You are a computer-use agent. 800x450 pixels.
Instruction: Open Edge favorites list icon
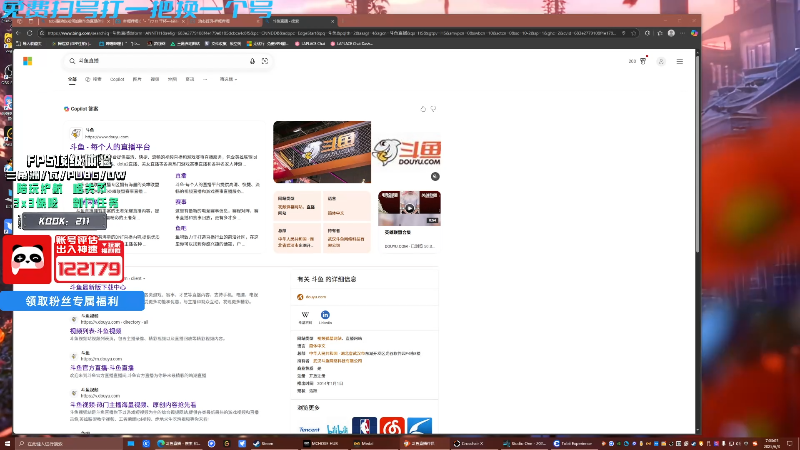click(660, 33)
